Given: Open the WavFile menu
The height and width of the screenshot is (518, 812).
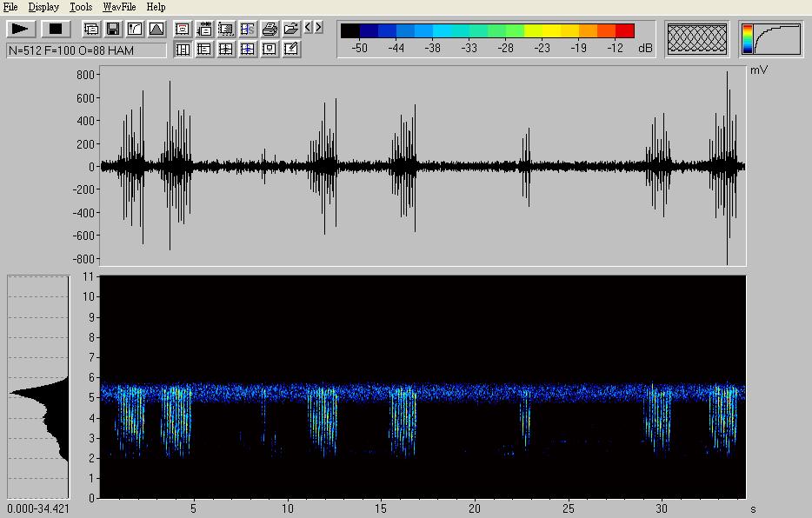Looking at the screenshot, I should 119,7.
